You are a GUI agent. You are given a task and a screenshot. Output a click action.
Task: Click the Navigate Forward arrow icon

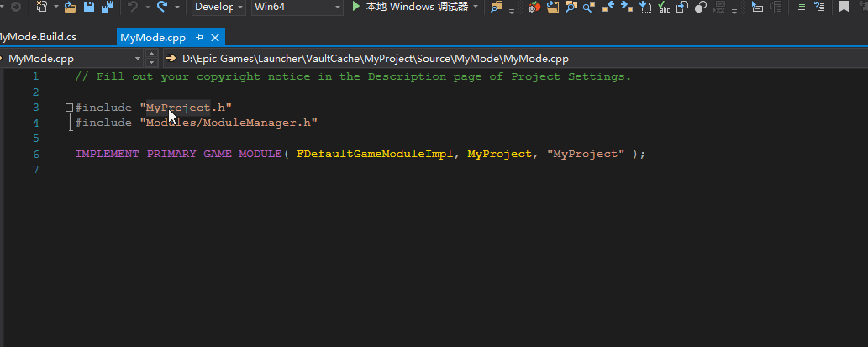click(x=16, y=7)
